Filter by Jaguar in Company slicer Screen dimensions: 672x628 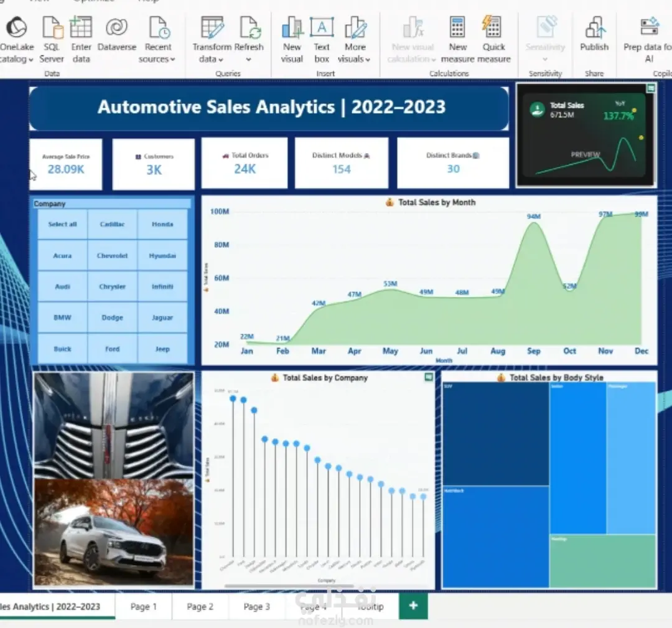[x=162, y=317]
